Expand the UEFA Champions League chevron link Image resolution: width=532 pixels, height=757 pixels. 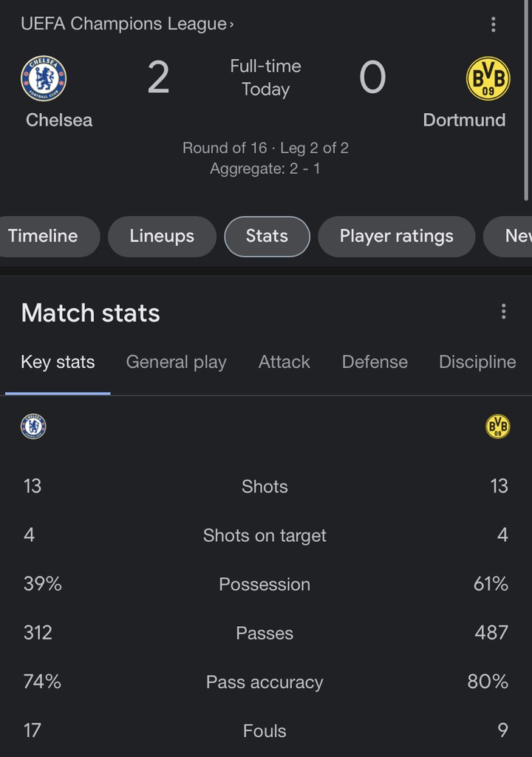(231, 24)
